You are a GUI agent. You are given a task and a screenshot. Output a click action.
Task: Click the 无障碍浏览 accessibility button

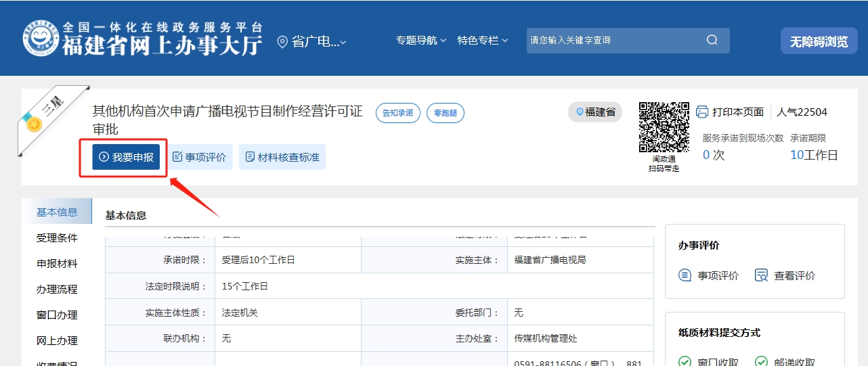819,41
